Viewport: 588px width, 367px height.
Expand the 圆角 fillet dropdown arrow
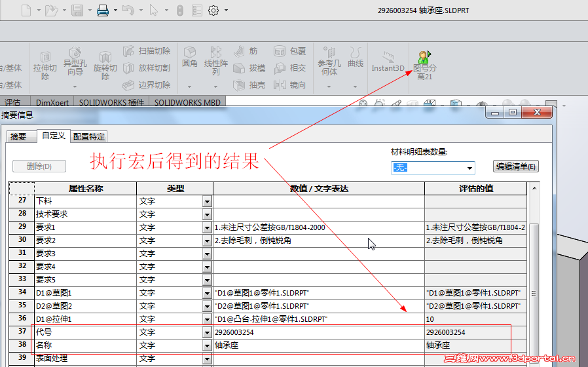[x=190, y=87]
